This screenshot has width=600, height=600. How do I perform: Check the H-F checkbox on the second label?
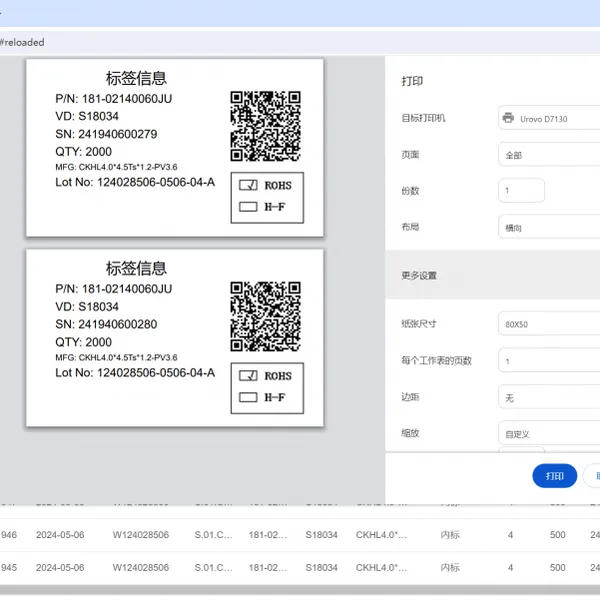click(x=248, y=397)
